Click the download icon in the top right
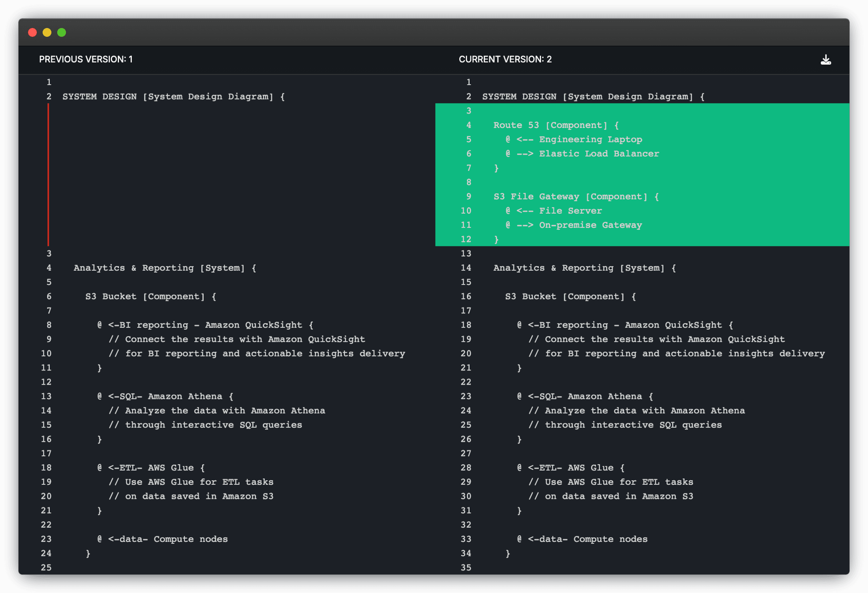 pyautogui.click(x=826, y=59)
